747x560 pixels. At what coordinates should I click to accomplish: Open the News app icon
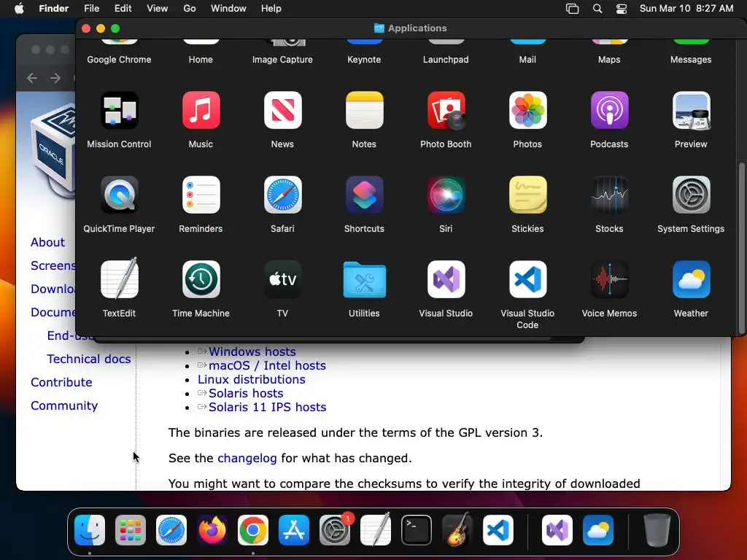pos(282,111)
